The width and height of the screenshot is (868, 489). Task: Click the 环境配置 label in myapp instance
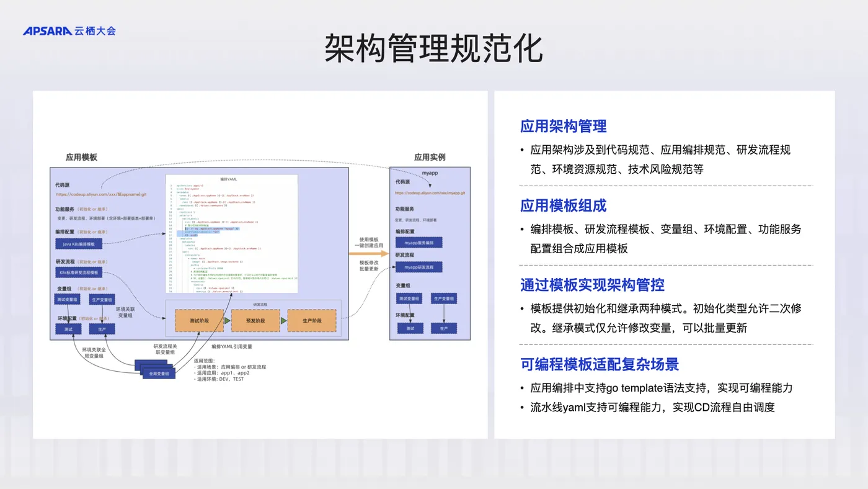click(405, 315)
